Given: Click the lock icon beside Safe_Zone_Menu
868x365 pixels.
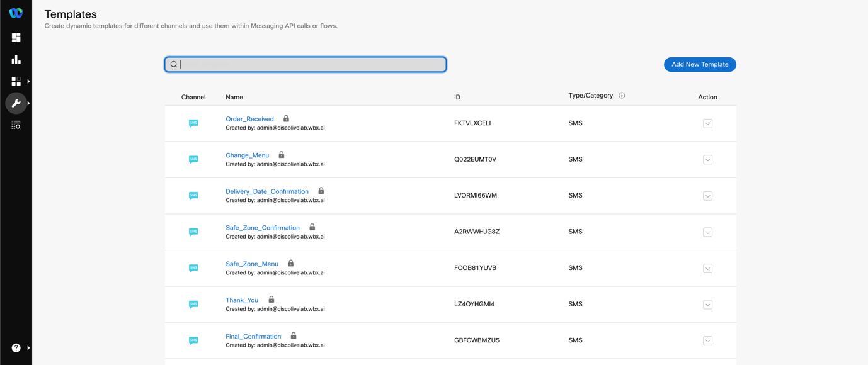Looking at the screenshot, I should [291, 263].
